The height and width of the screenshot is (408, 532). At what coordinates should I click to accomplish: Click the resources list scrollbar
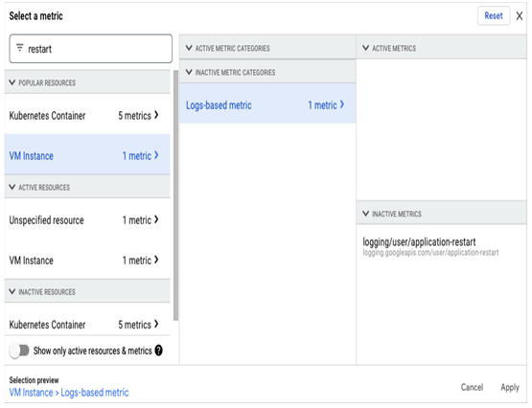click(x=175, y=195)
